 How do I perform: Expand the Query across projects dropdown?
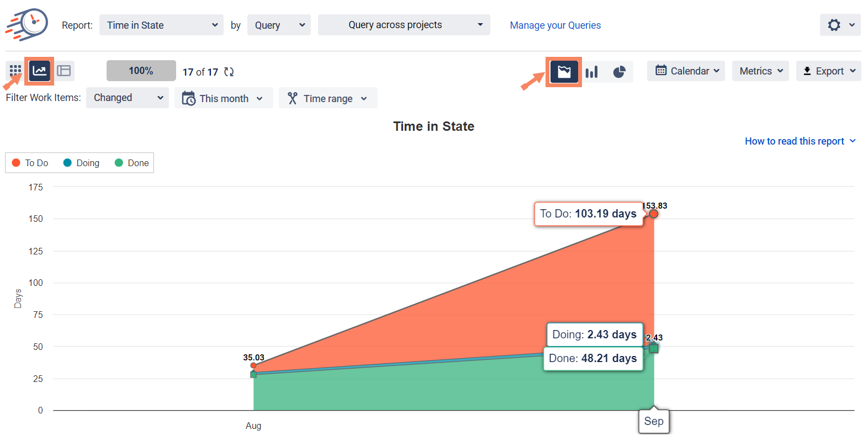(404, 25)
